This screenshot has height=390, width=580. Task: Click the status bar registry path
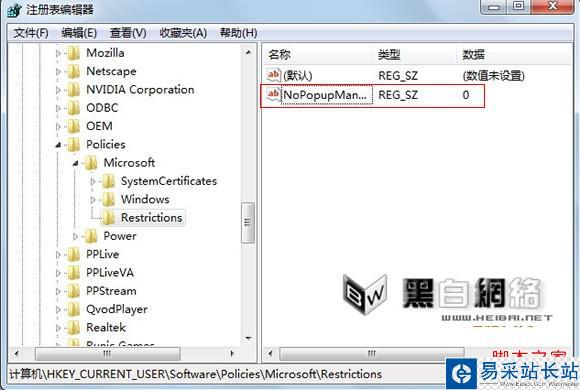click(195, 374)
